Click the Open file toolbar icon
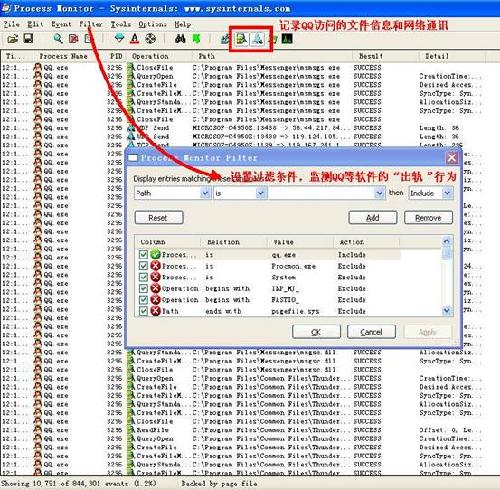 point(13,39)
